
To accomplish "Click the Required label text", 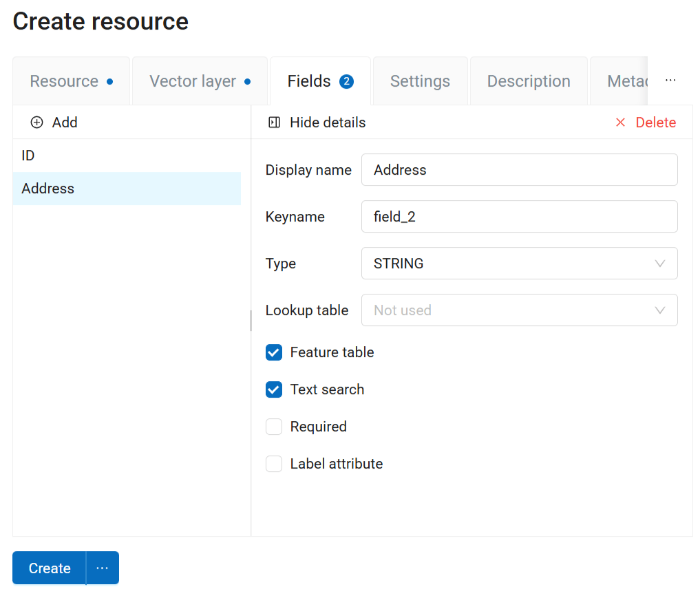I will pos(318,427).
